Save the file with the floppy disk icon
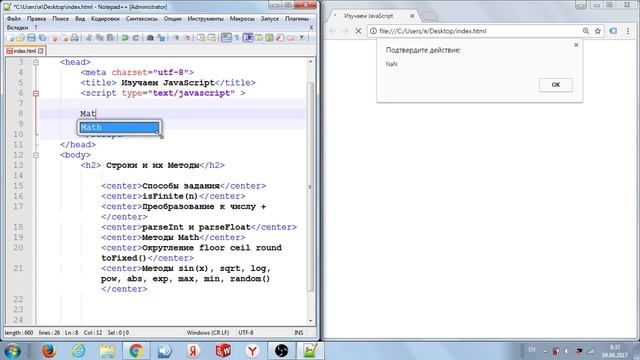 31,38
